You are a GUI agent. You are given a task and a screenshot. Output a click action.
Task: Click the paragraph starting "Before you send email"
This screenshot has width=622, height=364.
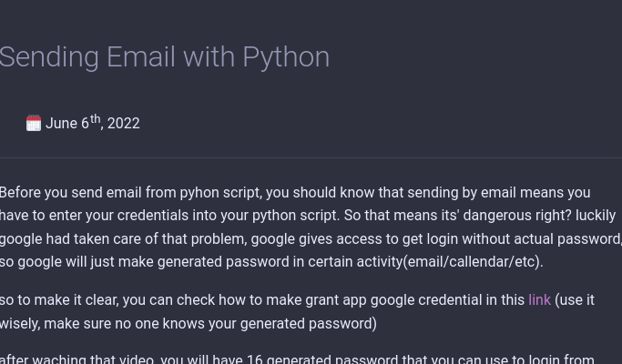[x=311, y=227]
